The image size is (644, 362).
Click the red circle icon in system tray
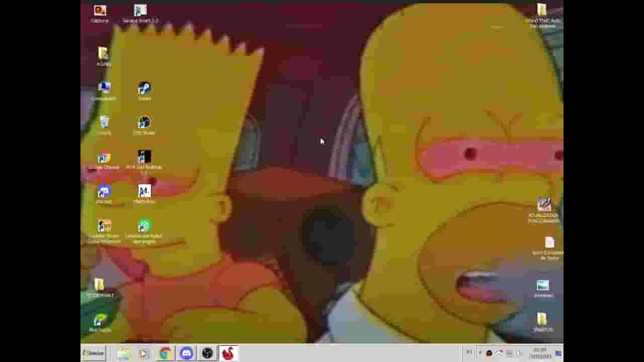coord(489,353)
